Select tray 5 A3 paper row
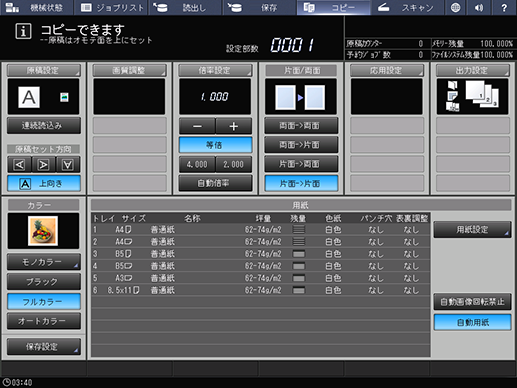 click(x=261, y=278)
